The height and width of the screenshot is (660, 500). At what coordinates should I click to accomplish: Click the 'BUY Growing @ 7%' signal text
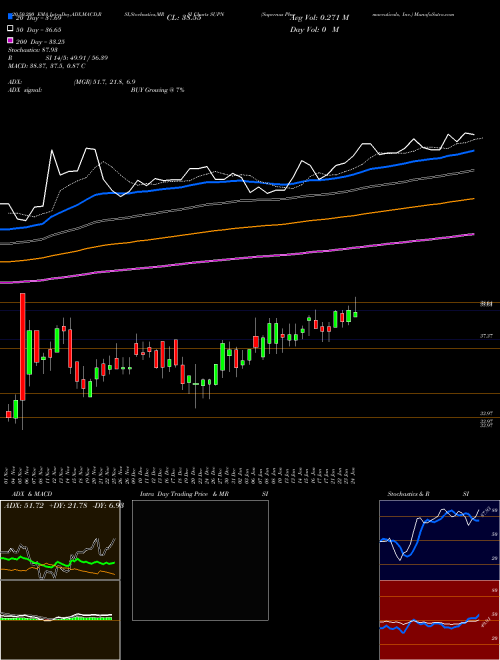pyautogui.click(x=157, y=90)
